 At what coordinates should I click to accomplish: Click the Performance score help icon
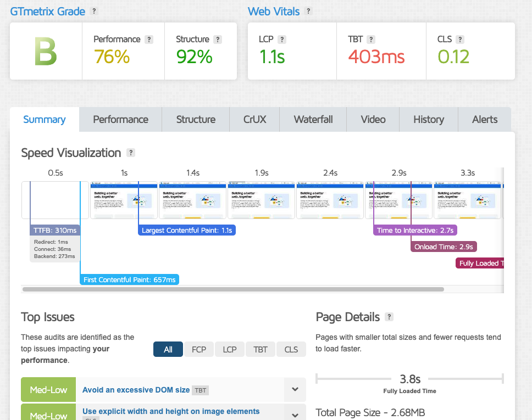pyautogui.click(x=148, y=40)
